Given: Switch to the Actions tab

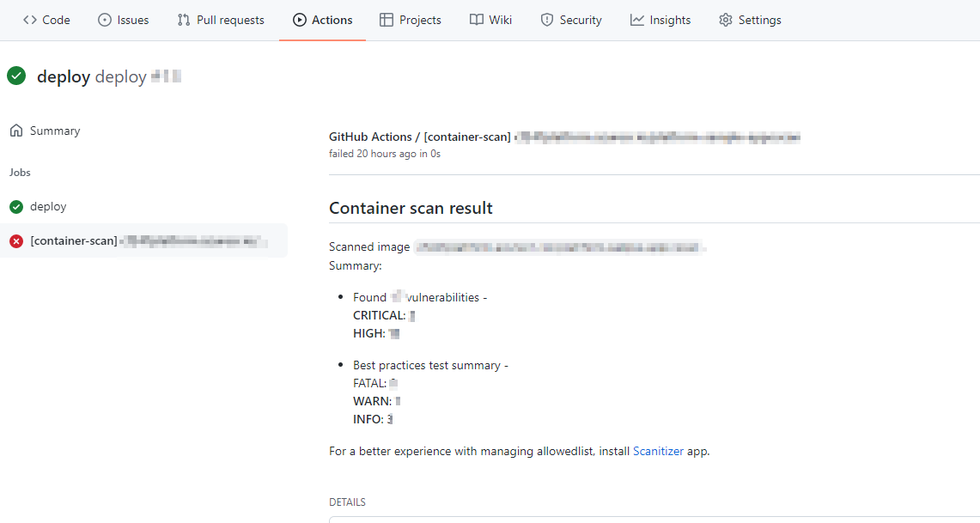Looking at the screenshot, I should coord(322,20).
